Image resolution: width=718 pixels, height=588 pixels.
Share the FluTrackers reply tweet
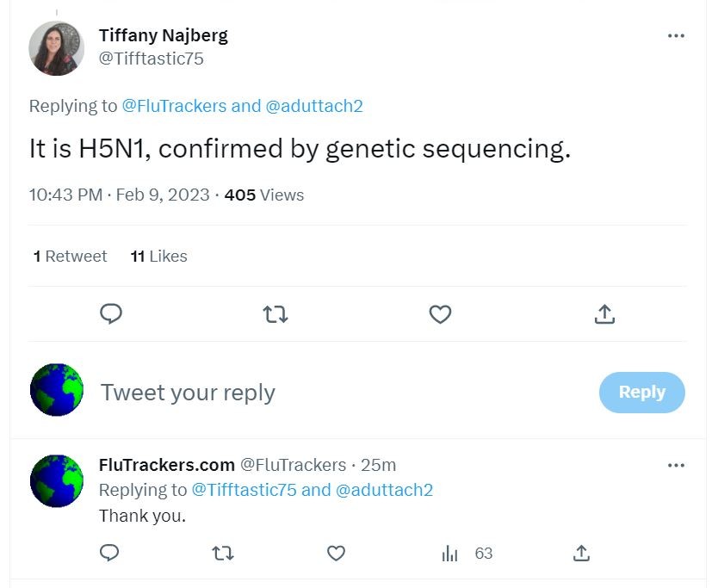point(581,553)
